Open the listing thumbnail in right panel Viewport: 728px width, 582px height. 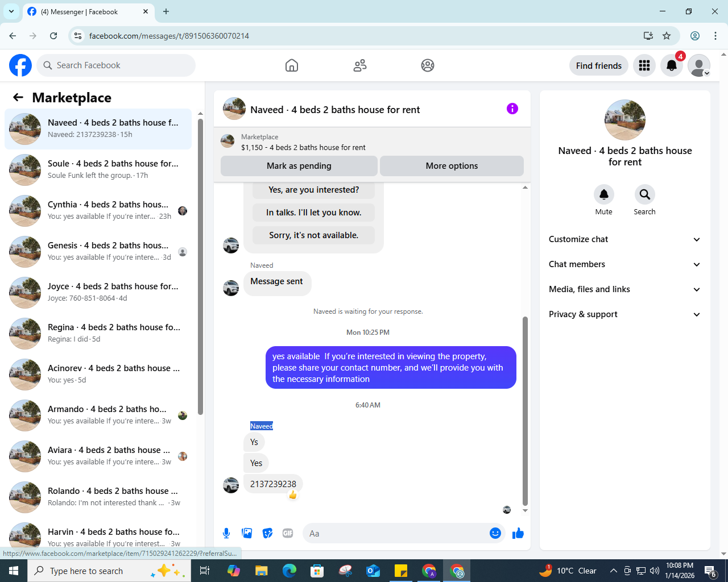625,120
